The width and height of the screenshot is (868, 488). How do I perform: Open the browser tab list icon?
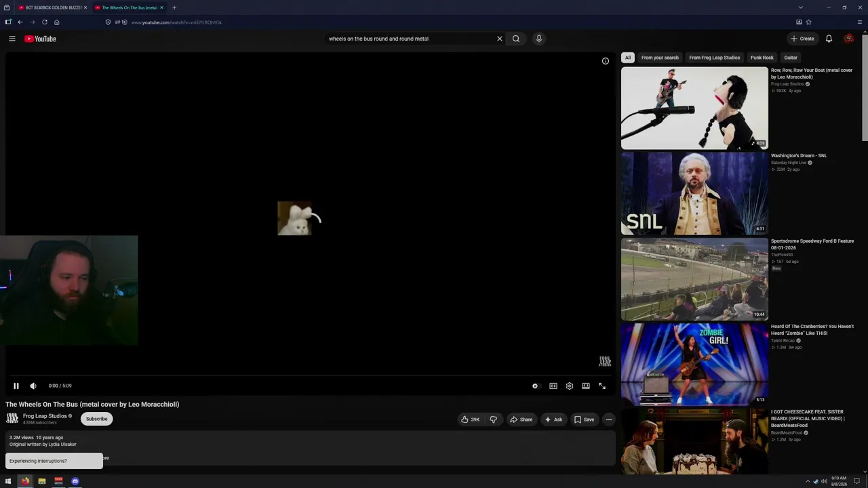click(7, 7)
